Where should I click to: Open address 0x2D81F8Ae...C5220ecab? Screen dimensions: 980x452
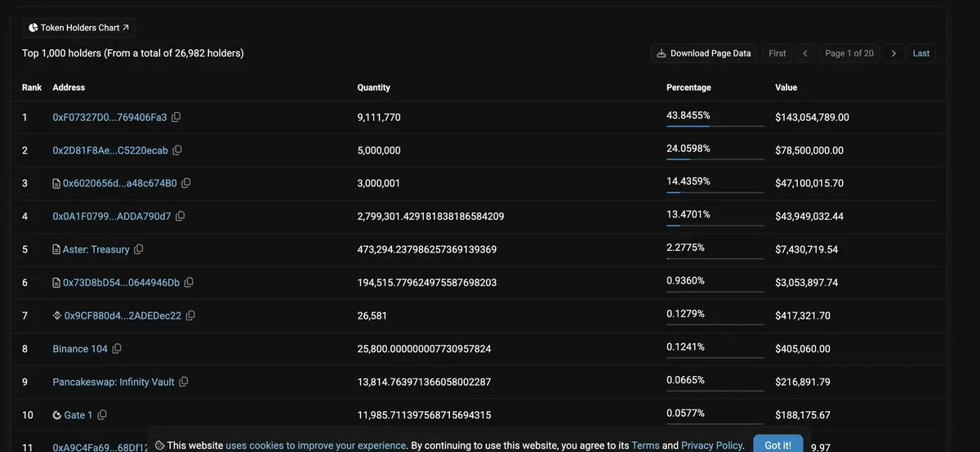[x=110, y=150]
